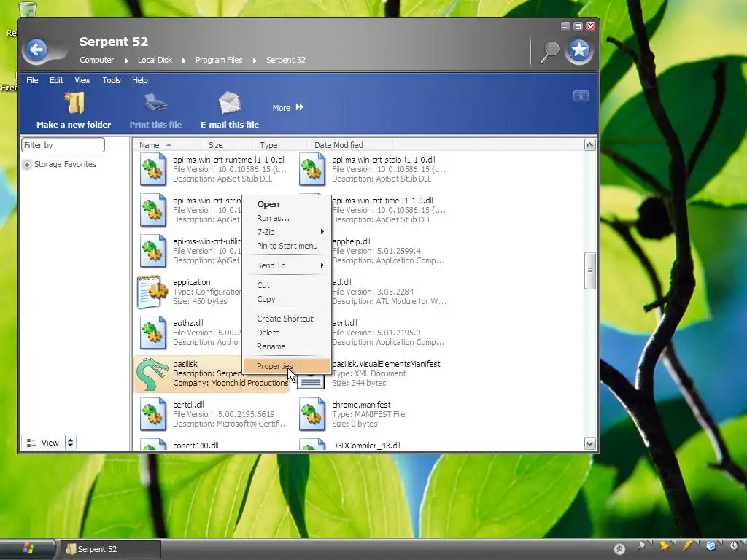Choose Open in the context menu
The height and width of the screenshot is (560, 747).
pos(287,204)
